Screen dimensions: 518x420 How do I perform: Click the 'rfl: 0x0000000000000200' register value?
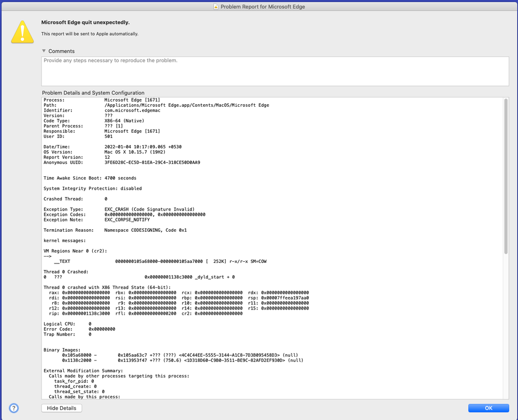(146, 313)
